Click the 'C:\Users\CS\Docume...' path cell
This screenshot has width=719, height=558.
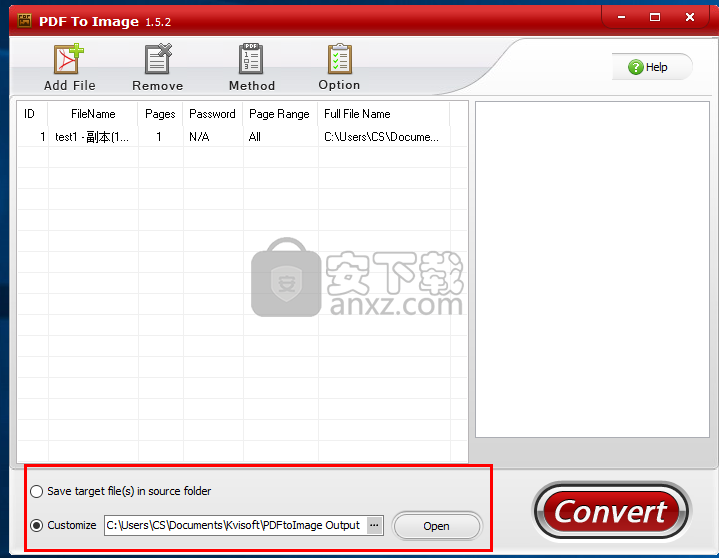(x=383, y=137)
